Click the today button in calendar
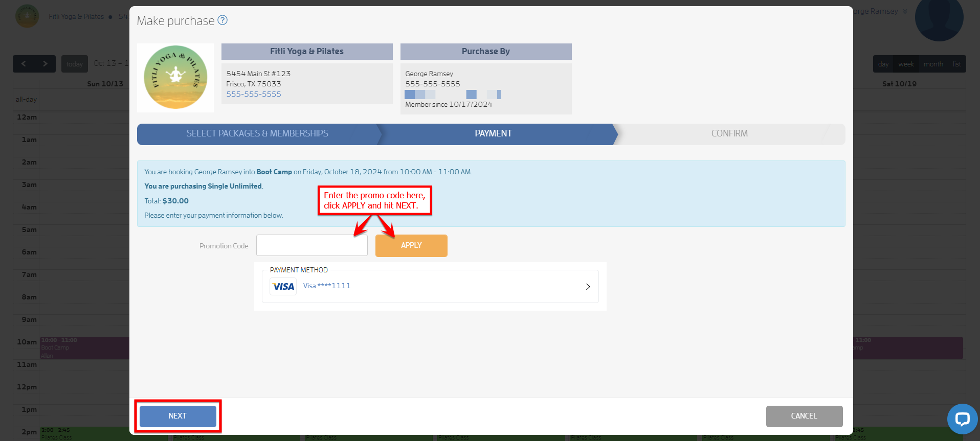This screenshot has width=980, height=441. click(x=75, y=64)
